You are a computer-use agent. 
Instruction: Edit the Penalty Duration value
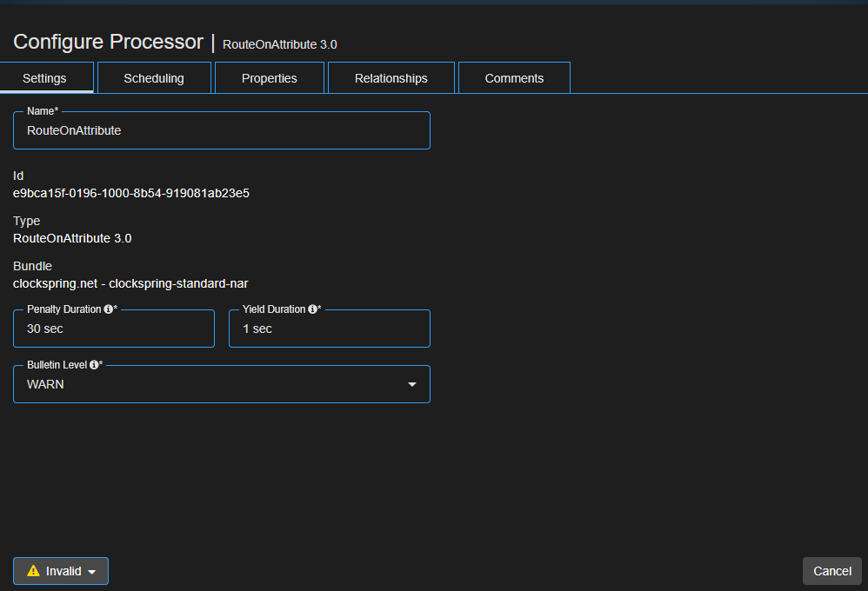click(x=113, y=329)
